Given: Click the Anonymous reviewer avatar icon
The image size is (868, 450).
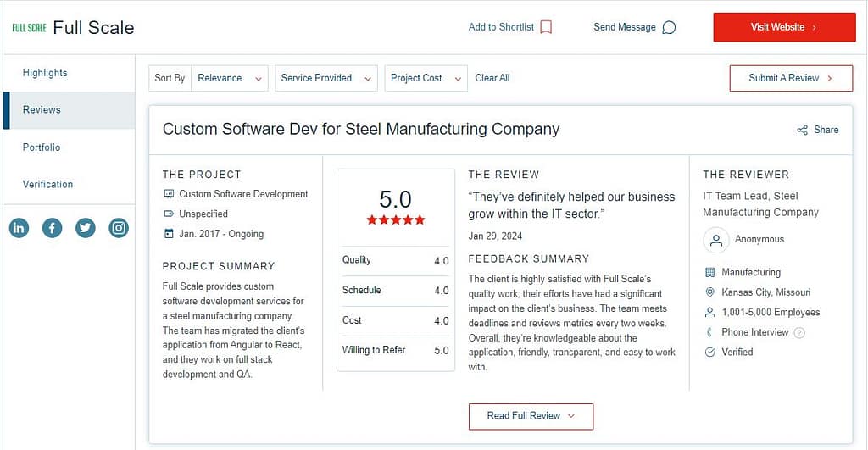Looking at the screenshot, I should pyautogui.click(x=715, y=240).
